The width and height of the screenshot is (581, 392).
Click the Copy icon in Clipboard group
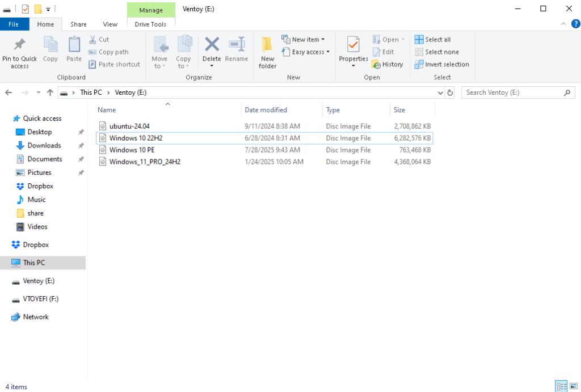click(50, 45)
